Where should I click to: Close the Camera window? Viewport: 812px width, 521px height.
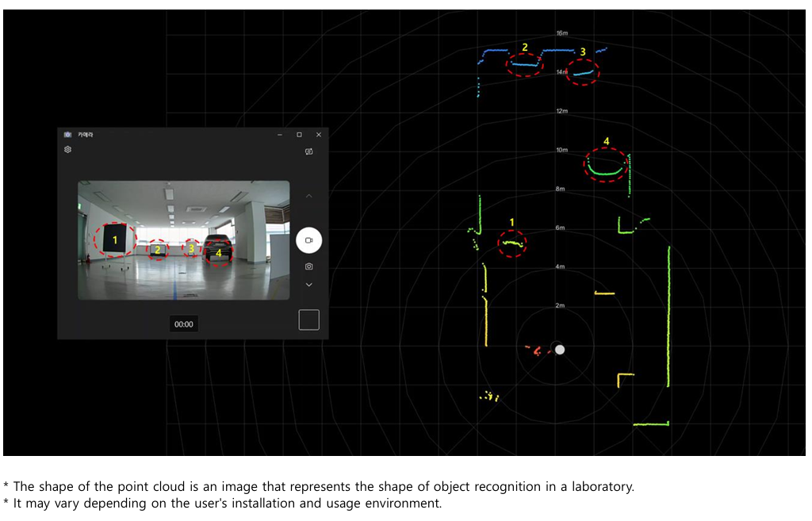click(319, 135)
